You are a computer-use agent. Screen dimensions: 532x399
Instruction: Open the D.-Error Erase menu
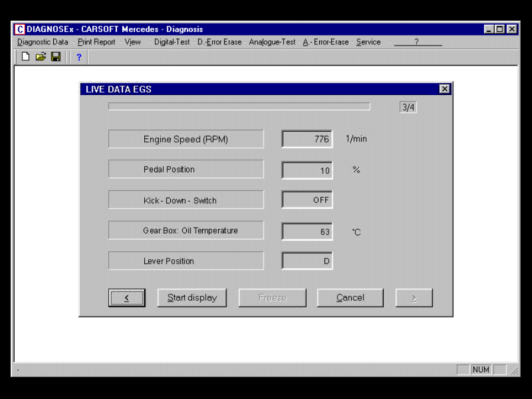point(220,42)
